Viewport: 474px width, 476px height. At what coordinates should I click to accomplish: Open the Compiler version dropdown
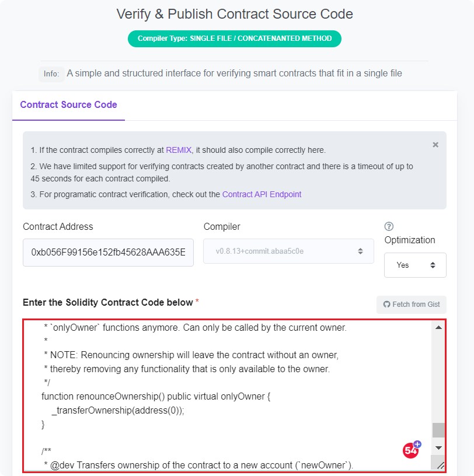[x=288, y=251]
